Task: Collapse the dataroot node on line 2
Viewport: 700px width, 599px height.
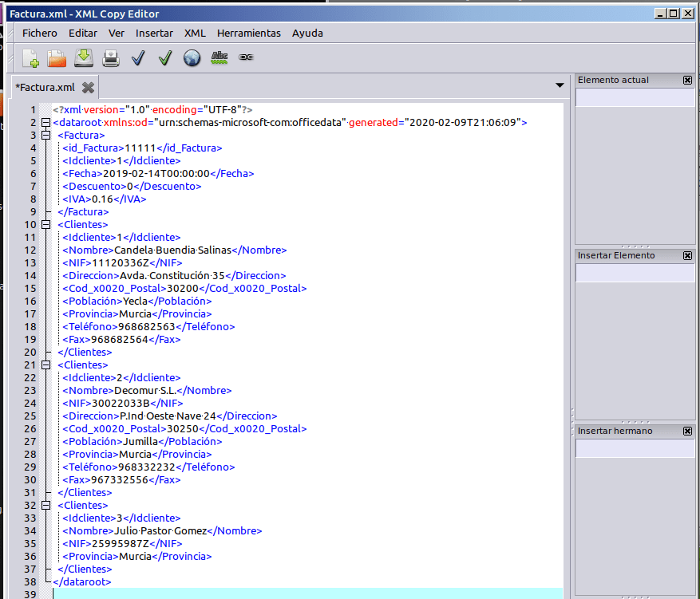Action: (45, 123)
